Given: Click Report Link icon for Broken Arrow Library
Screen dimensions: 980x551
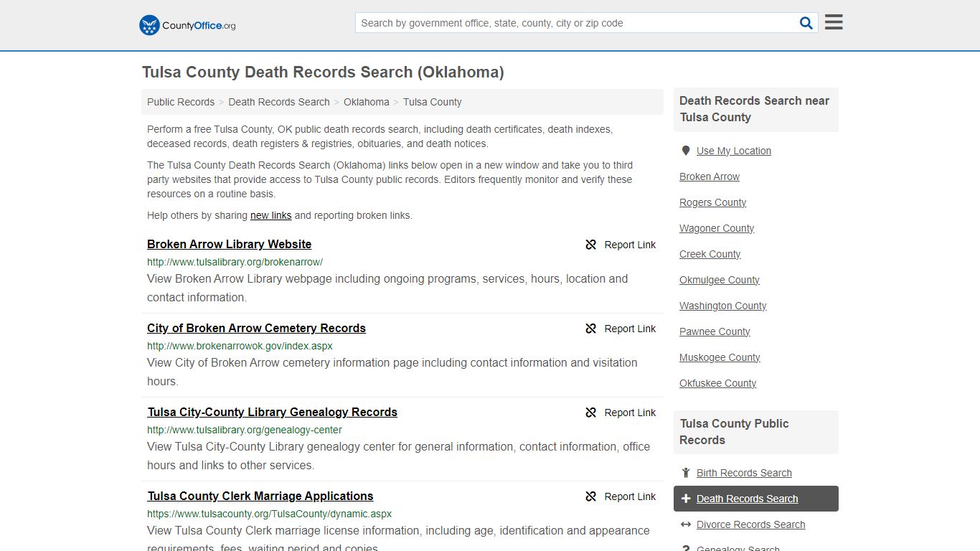Looking at the screenshot, I should pos(591,245).
